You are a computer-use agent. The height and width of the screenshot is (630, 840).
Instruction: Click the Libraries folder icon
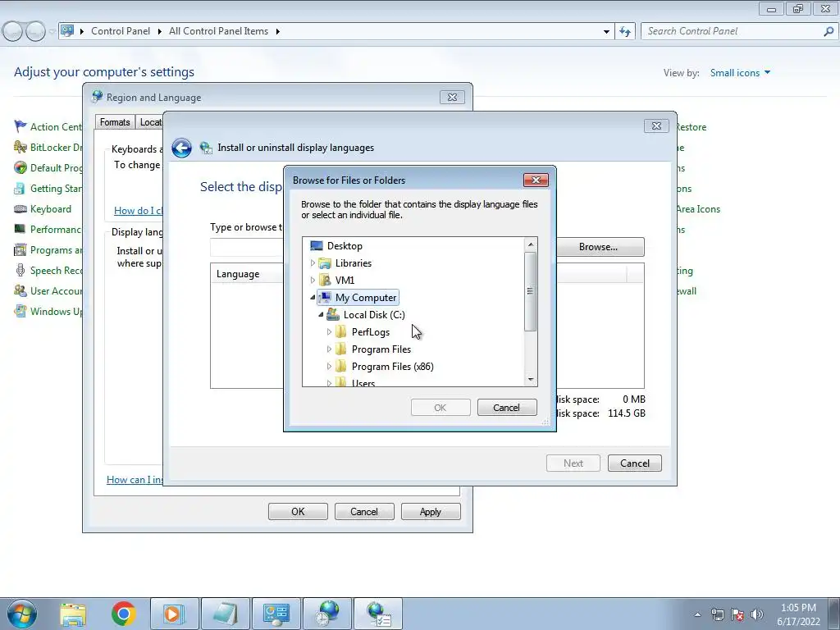[x=325, y=263]
